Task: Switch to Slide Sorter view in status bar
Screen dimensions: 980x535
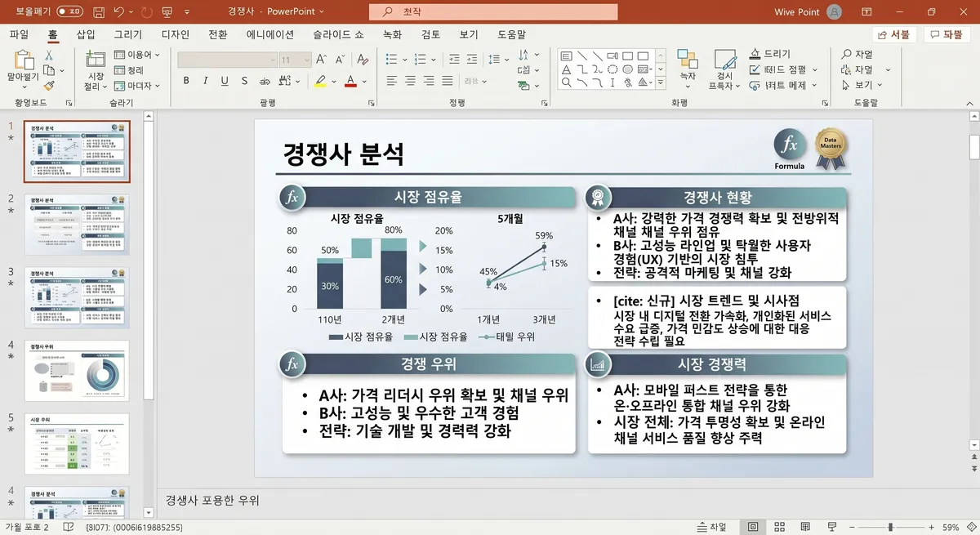Action: click(x=780, y=528)
